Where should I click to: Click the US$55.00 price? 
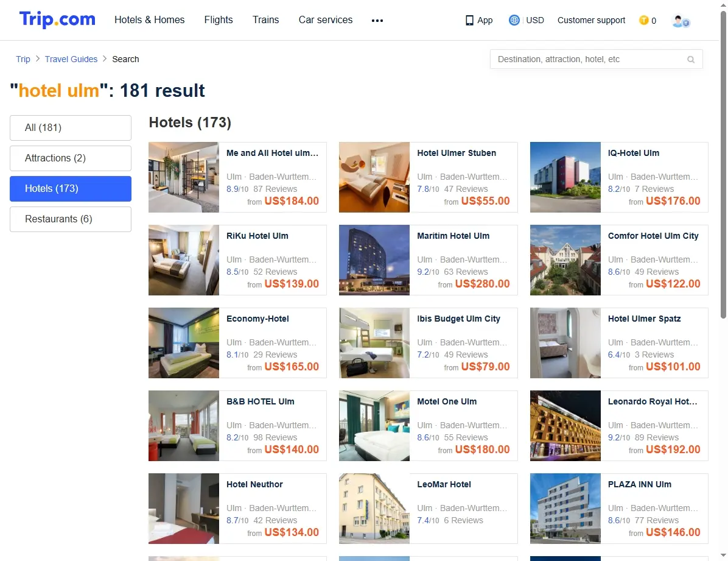(485, 201)
